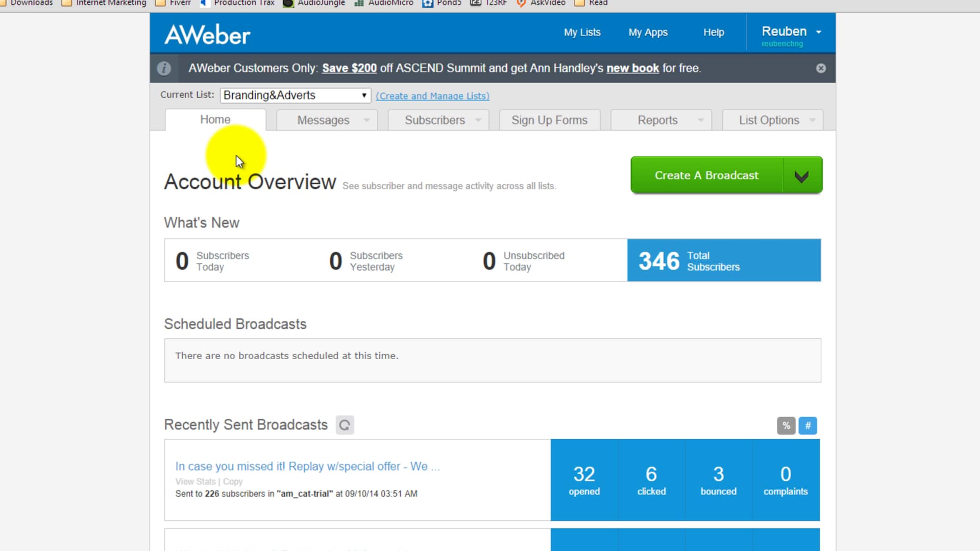Open the Current List dropdown
Image resolution: width=980 pixels, height=551 pixels.
click(296, 95)
